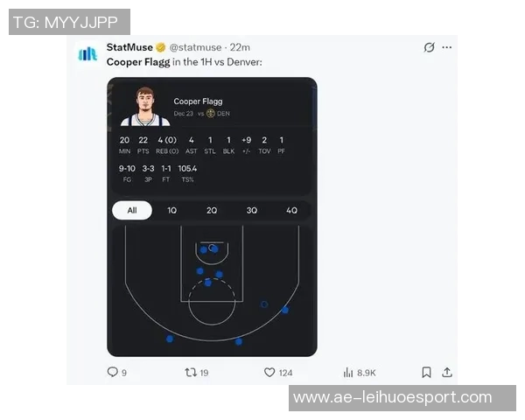Click Cooper Flagg's illustrated portrait
This screenshot has height=420, width=525.
coord(145,107)
